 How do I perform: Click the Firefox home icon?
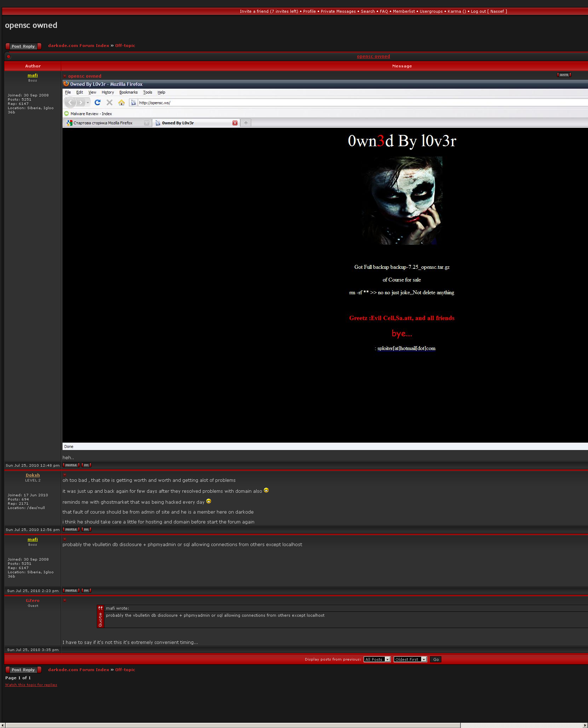pos(122,102)
